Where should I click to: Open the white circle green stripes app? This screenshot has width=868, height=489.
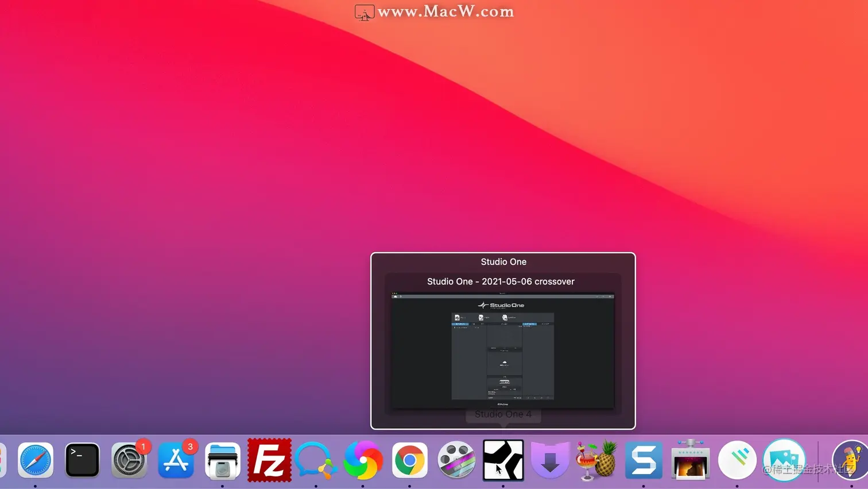point(737,460)
